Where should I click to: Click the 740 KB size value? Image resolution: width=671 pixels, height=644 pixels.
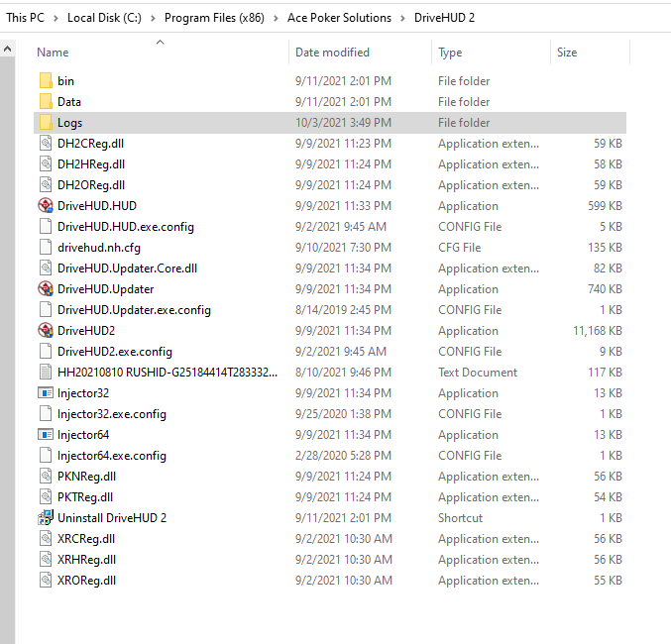tap(605, 289)
